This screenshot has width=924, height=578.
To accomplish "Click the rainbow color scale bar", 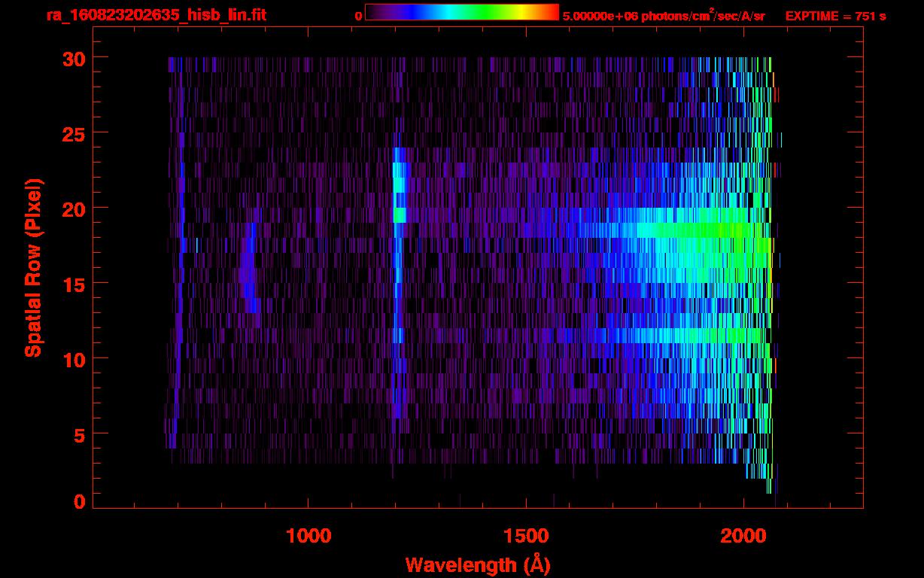I will (x=462, y=12).
